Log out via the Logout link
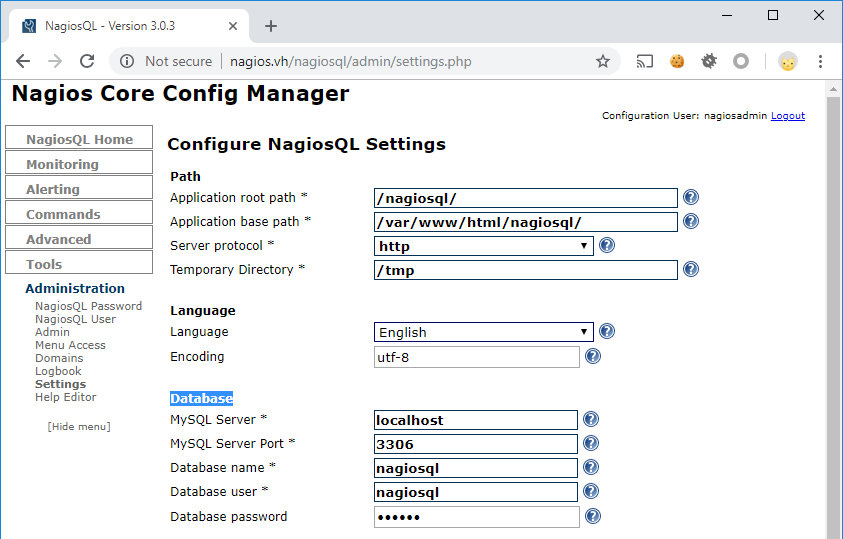This screenshot has width=843, height=539. (788, 116)
